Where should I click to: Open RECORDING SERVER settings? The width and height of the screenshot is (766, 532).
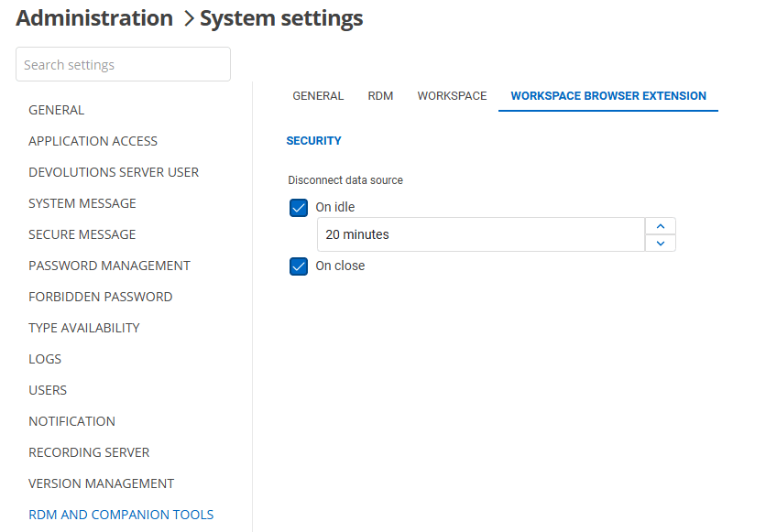point(89,451)
